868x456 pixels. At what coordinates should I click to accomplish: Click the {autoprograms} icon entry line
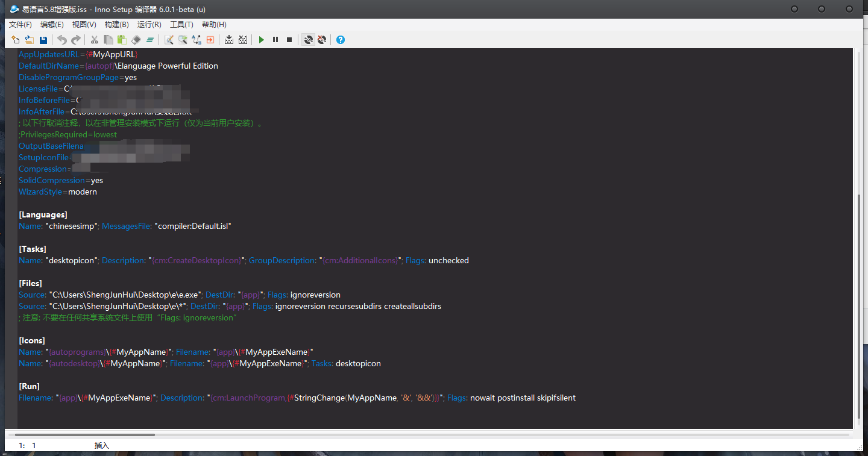(166, 352)
